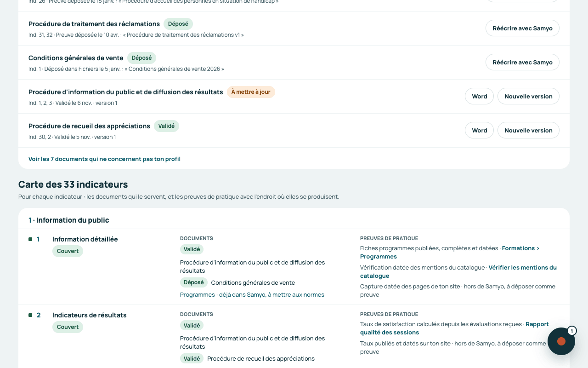This screenshot has width=588, height=368.
Task: Click the Programmes : déjà dans Samyo link
Action: (x=252, y=294)
